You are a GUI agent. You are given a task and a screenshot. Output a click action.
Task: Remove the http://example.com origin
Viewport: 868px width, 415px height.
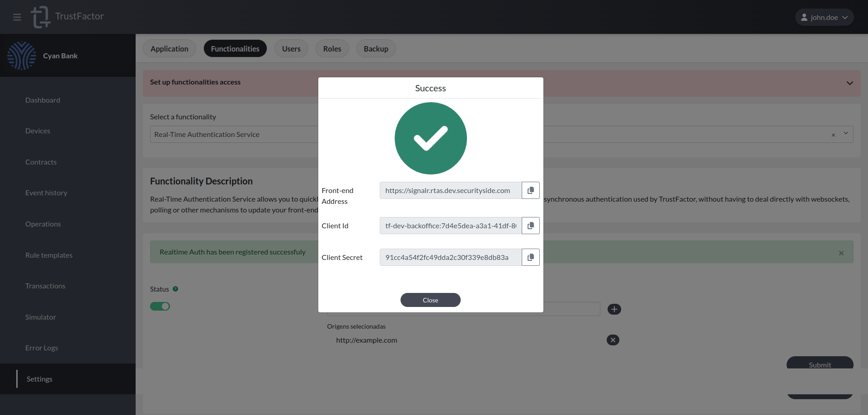[613, 340]
